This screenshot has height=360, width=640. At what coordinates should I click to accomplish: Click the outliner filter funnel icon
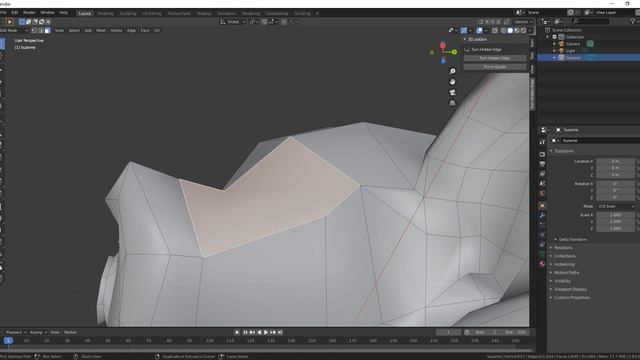[x=633, y=21]
